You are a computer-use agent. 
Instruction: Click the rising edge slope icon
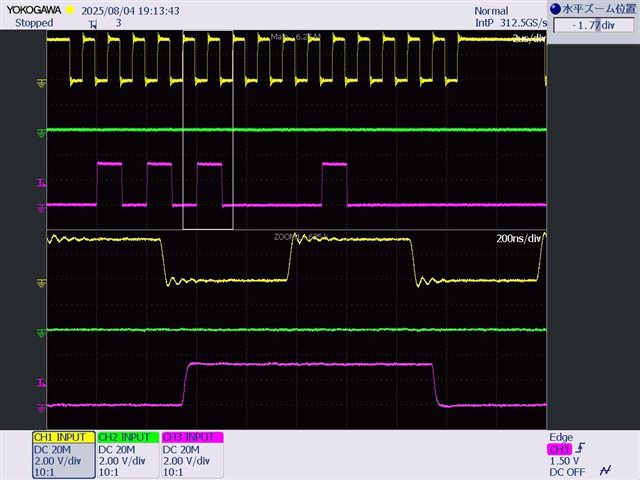click(x=581, y=448)
